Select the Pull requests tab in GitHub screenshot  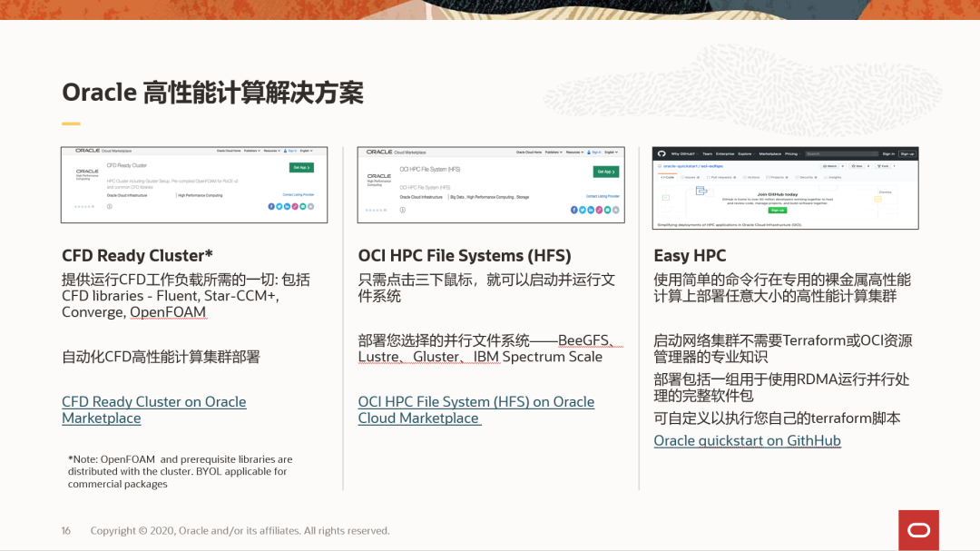click(x=721, y=178)
